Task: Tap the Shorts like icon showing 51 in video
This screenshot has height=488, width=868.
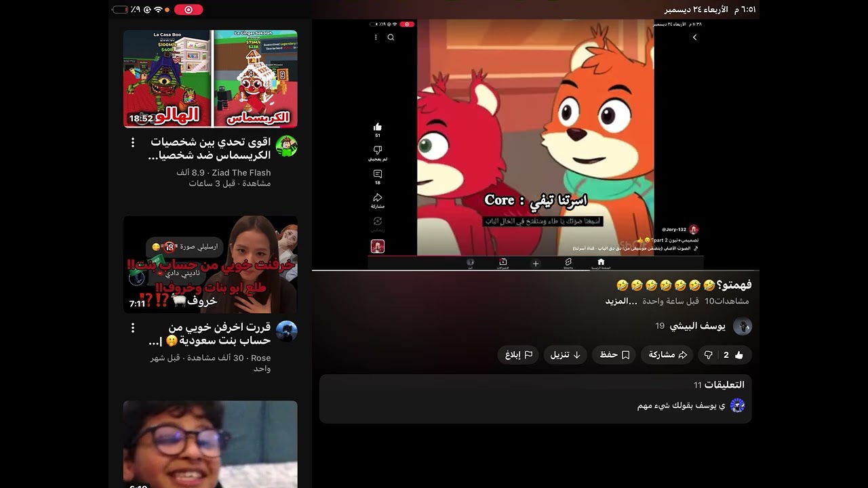Action: (x=378, y=127)
